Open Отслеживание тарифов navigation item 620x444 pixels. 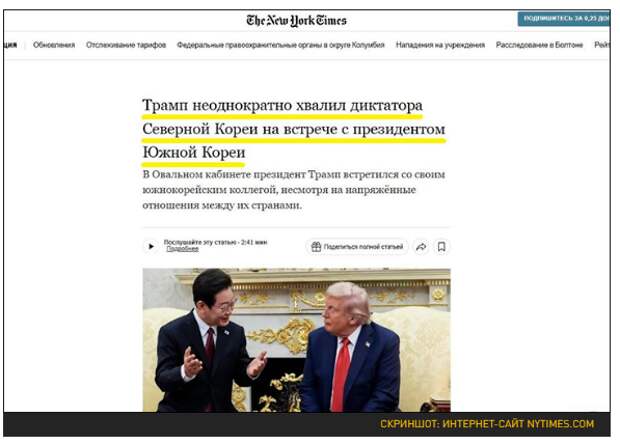click(x=126, y=45)
